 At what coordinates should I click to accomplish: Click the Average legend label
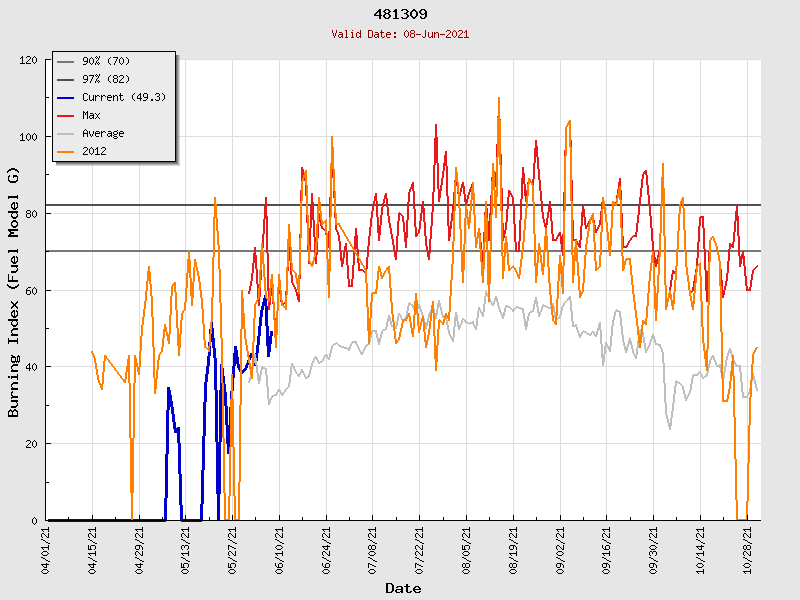[103, 134]
